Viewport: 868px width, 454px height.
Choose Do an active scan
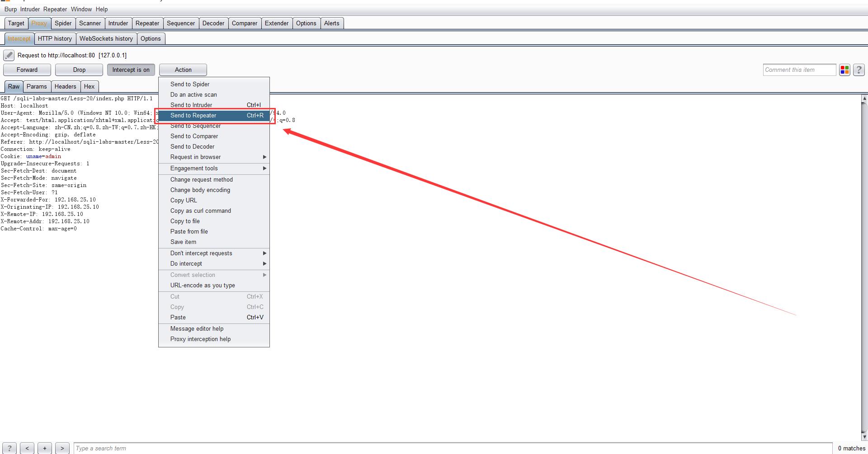pyautogui.click(x=214, y=95)
